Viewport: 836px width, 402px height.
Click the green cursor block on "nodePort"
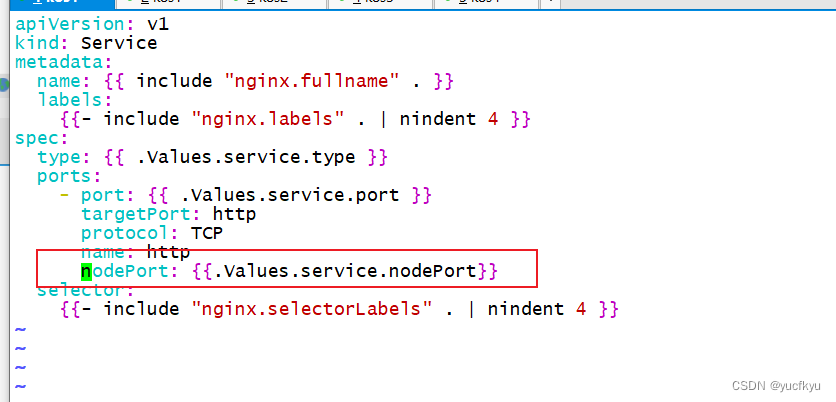click(86, 271)
